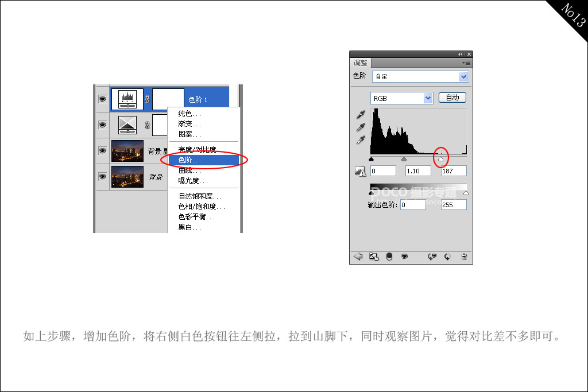Screen dimensions: 588x392
Task: Click the highlight input field 187
Action: click(x=454, y=171)
